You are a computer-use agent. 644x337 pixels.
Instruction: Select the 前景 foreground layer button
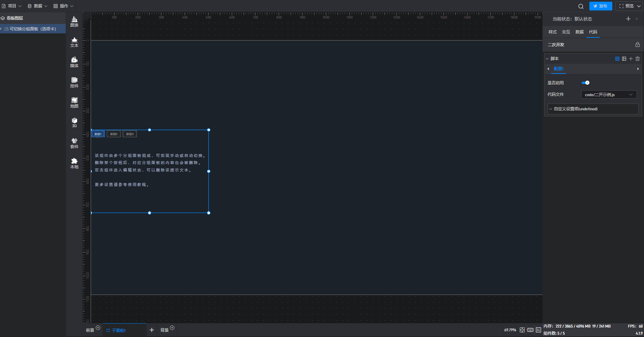coord(90,330)
